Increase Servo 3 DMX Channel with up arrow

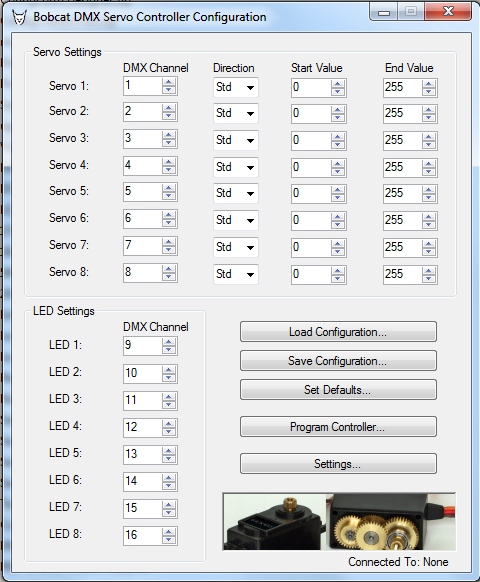169,135
